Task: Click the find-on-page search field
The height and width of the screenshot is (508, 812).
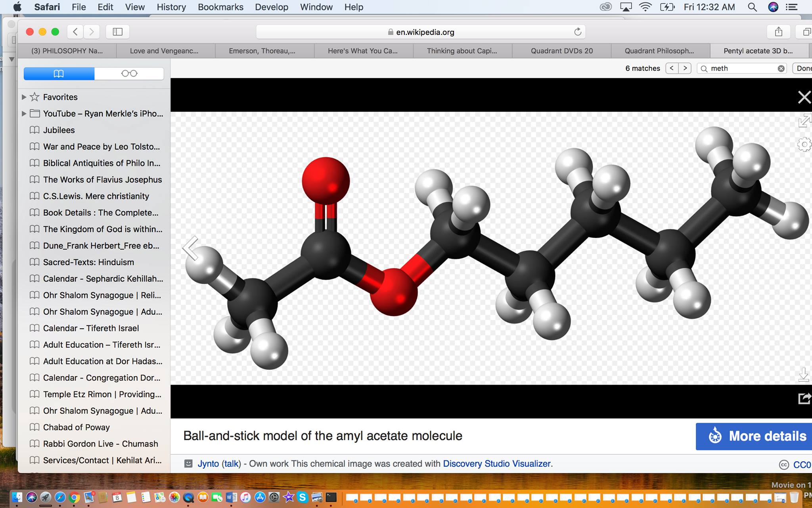Action: pos(742,68)
